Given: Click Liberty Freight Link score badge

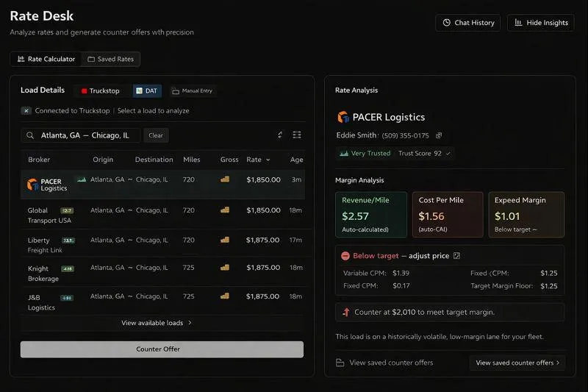Looking at the screenshot, I should coord(68,240).
